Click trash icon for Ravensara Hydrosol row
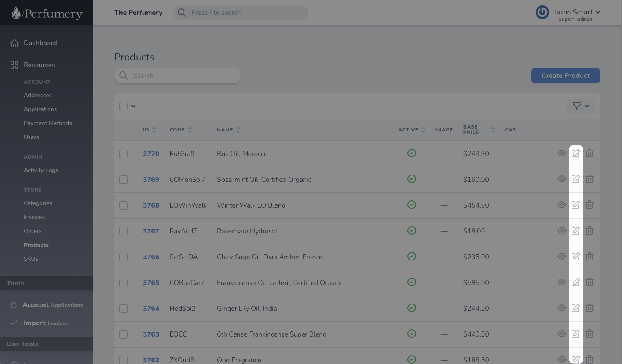This screenshot has width=622, height=364. coord(589,231)
